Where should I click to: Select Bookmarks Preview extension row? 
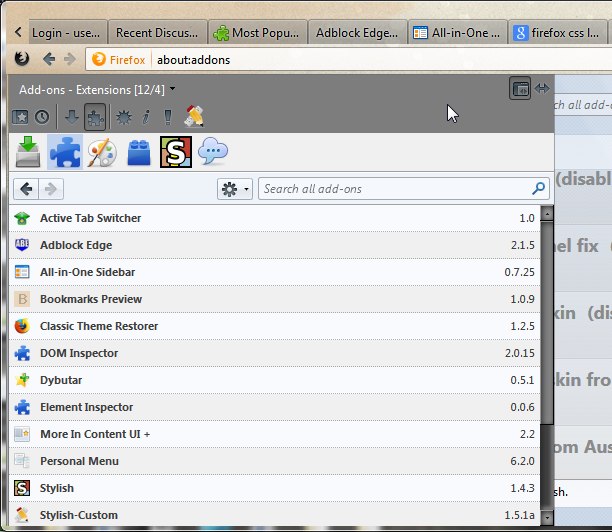pyautogui.click(x=274, y=299)
